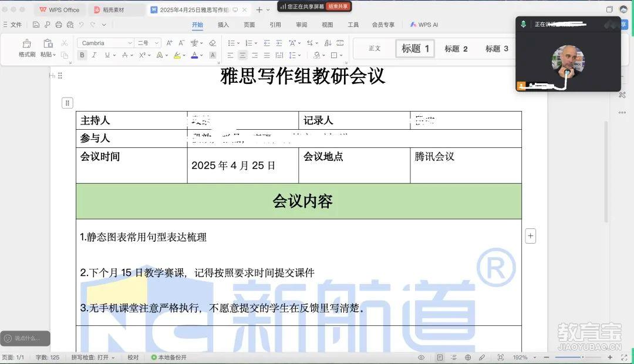Screen dimensions: 634x364
Task: Click the Increase Indent icon
Action: tap(279, 43)
